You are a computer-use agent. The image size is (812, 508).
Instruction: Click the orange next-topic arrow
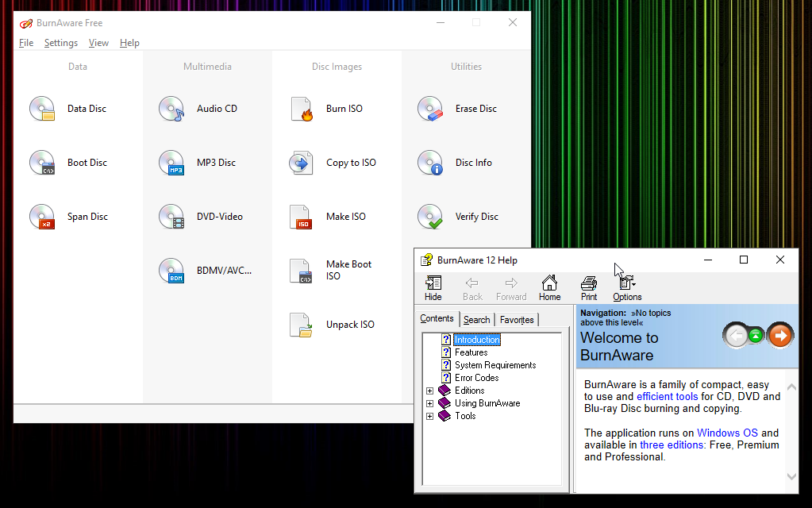point(780,336)
